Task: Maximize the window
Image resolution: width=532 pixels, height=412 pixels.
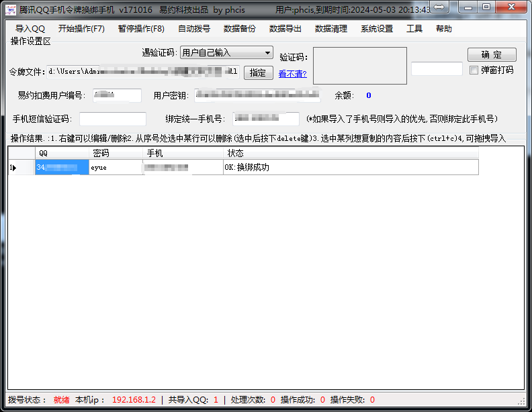Action: tap(486, 7)
